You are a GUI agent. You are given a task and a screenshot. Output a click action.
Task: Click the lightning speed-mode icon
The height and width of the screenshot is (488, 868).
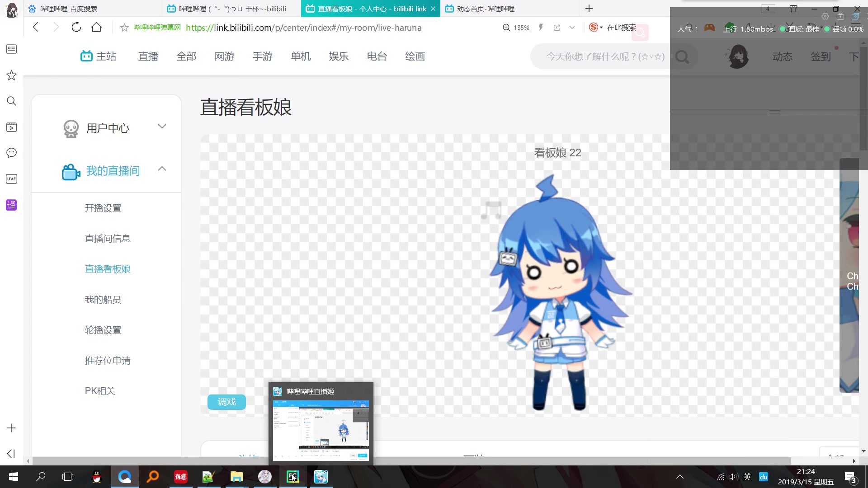click(x=541, y=28)
